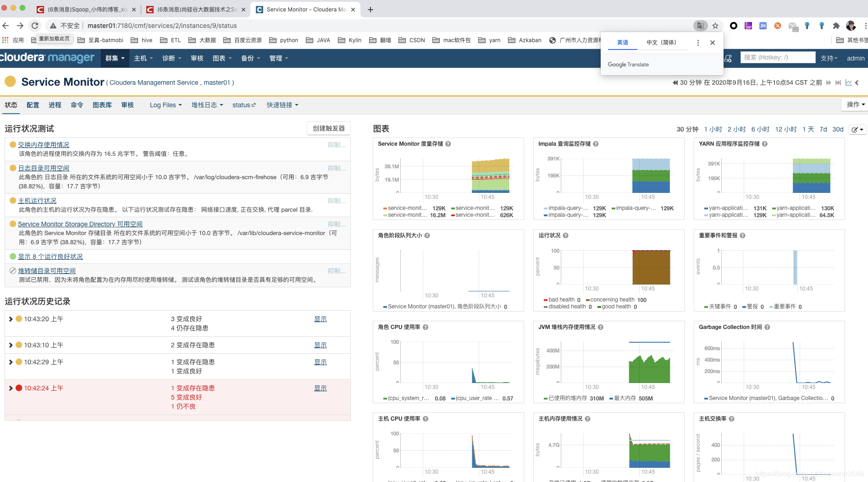
Task: Open help icon for YARN 应用程序监控存储
Action: tap(764, 144)
